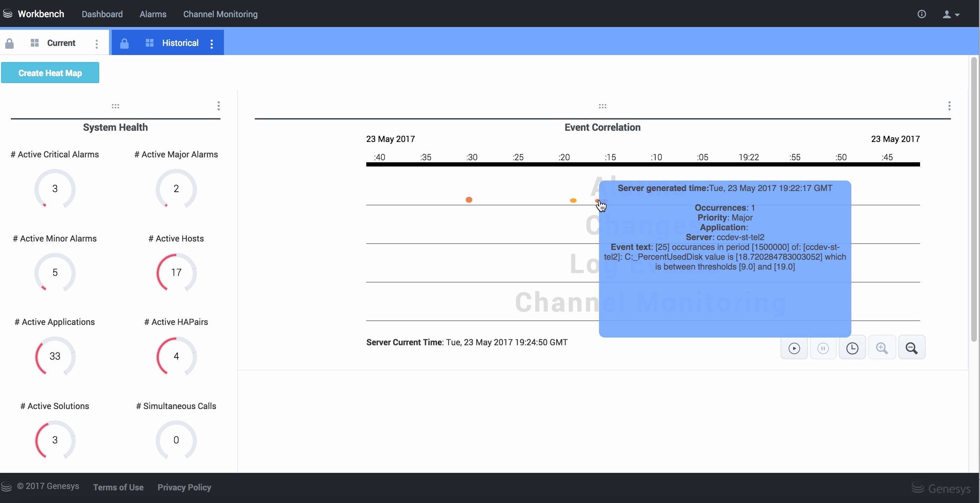
Task: Click the Create Heat Map button
Action: (x=50, y=73)
